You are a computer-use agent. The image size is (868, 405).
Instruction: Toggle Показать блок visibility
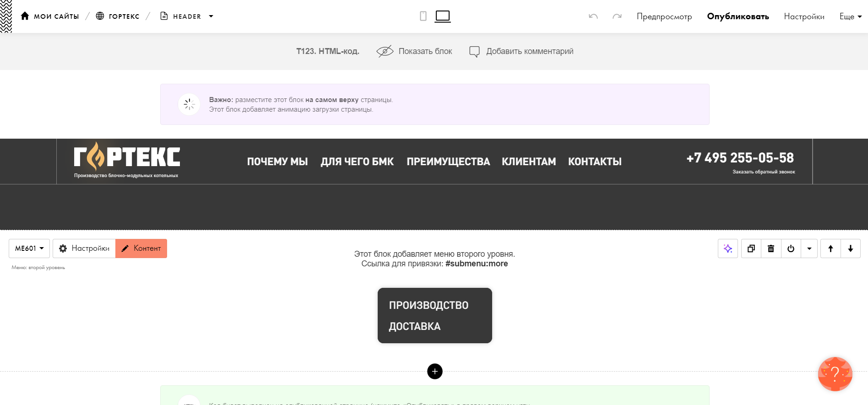(x=414, y=51)
